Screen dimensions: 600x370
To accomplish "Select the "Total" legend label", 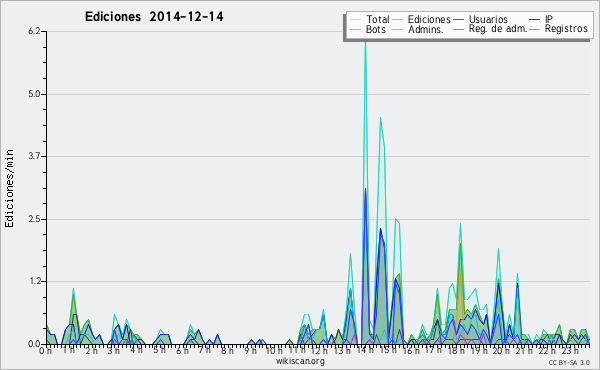I will [378, 20].
